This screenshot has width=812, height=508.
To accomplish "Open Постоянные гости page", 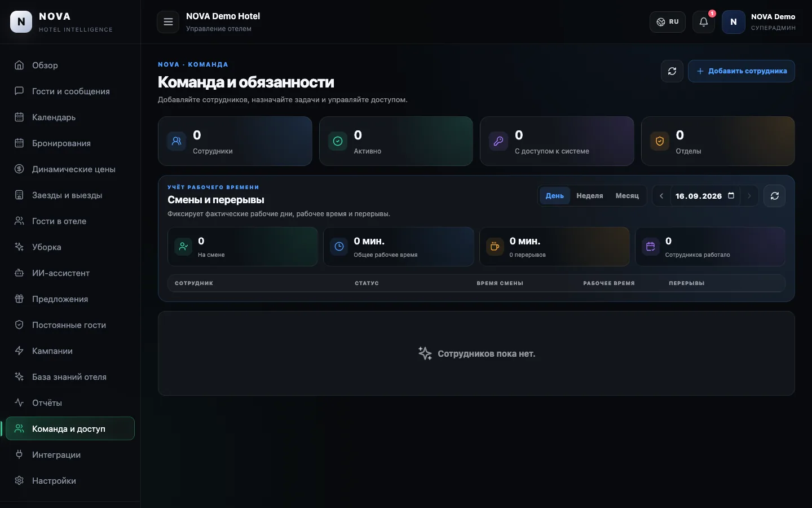I will [x=70, y=325].
